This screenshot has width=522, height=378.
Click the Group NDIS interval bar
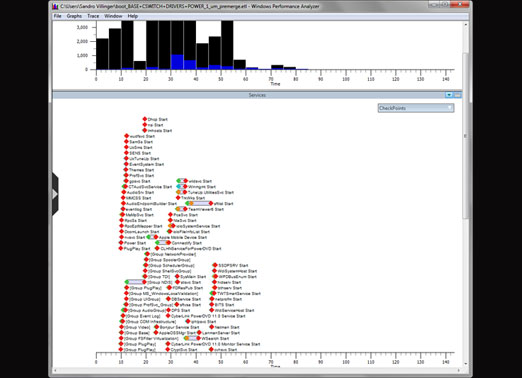click(135, 282)
